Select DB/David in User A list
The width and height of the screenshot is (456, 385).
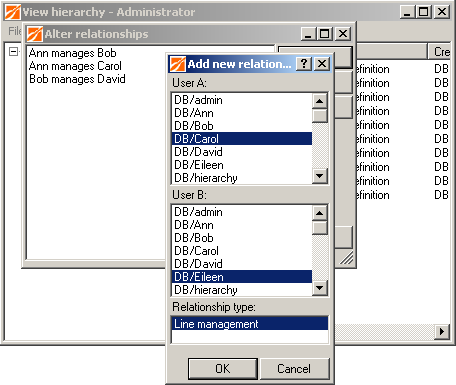[242, 152]
